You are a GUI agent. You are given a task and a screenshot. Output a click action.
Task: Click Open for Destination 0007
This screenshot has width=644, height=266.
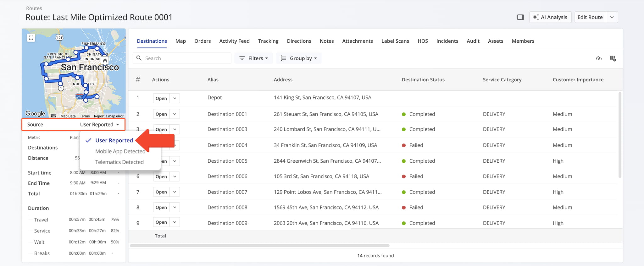161,192
